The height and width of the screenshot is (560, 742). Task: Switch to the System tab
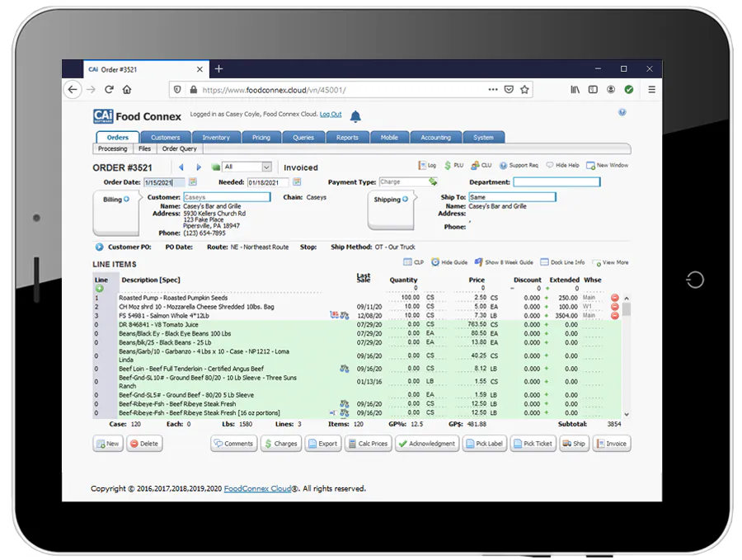click(x=484, y=137)
